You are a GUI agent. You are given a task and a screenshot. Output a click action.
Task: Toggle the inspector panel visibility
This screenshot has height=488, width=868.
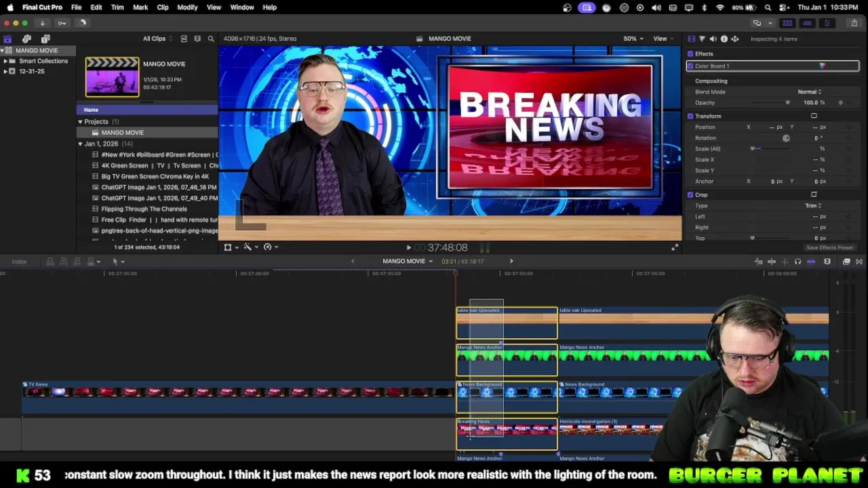pos(827,23)
